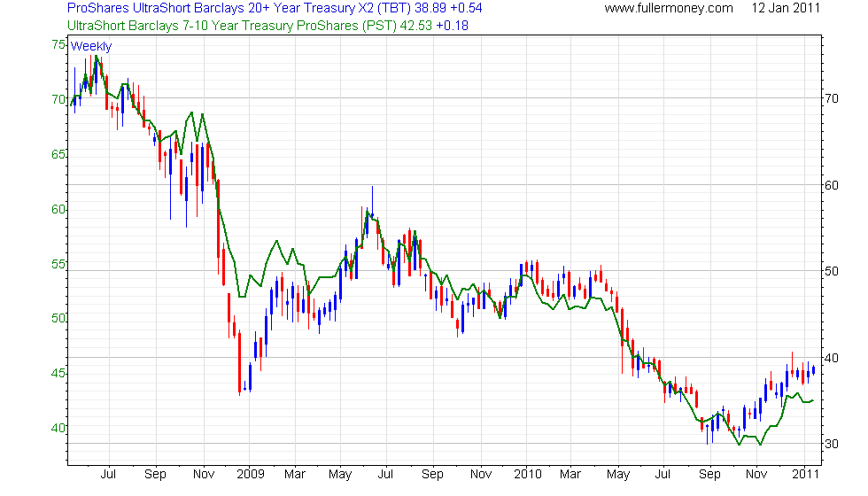Click the TBT ProShares UltraShort 20+ Year title
868x496 pixels.
(x=275, y=8)
